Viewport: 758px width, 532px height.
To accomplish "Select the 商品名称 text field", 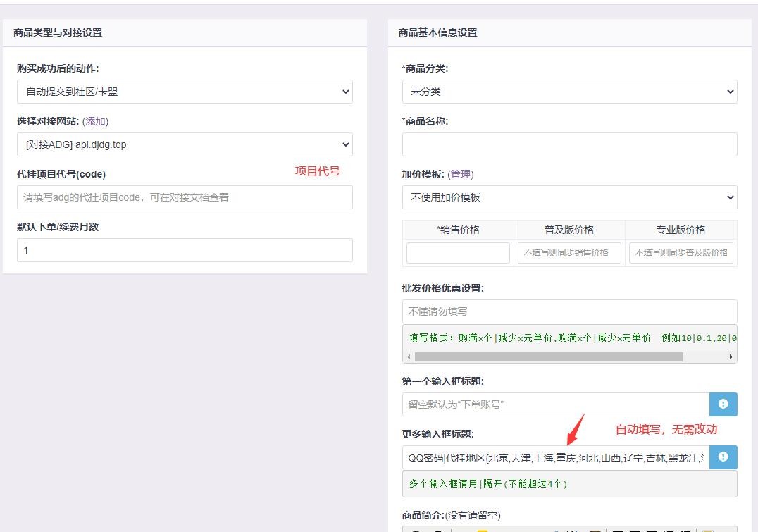I will [569, 144].
